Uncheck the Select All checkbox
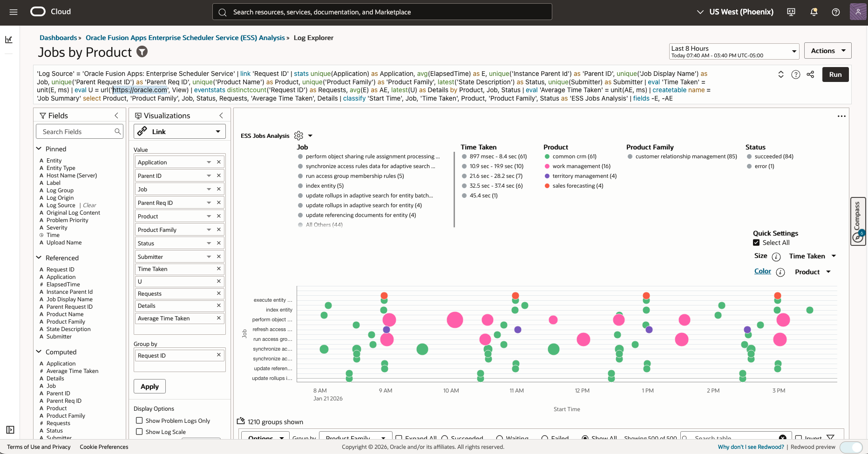 [756, 243]
